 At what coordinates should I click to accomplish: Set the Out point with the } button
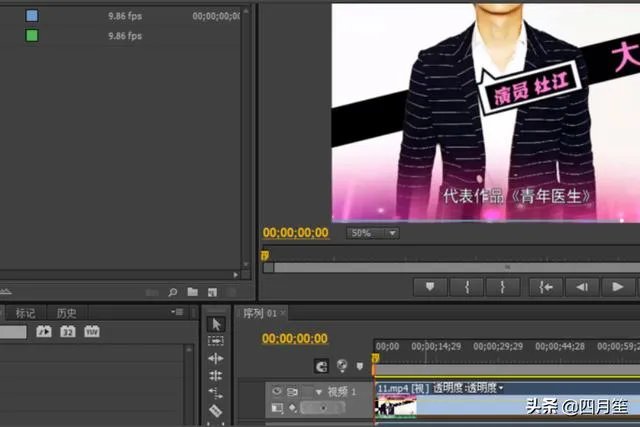503,287
